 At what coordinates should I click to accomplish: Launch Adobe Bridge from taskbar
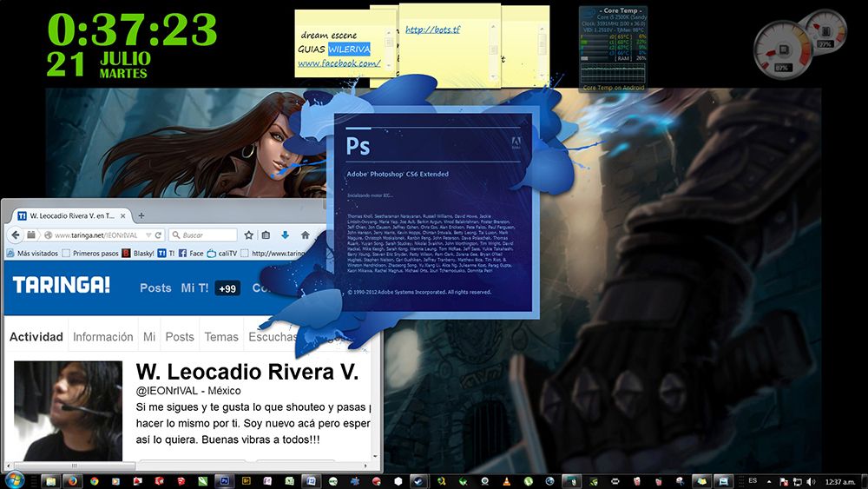click(x=247, y=481)
